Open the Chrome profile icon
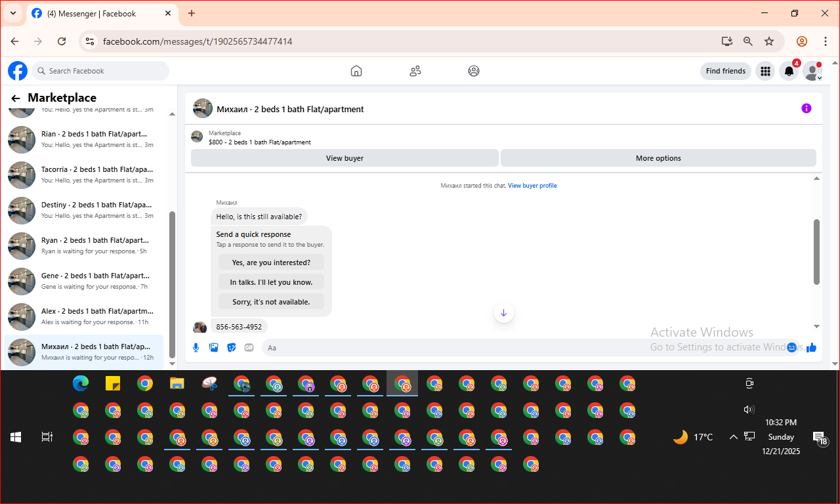840x504 pixels. tap(802, 41)
